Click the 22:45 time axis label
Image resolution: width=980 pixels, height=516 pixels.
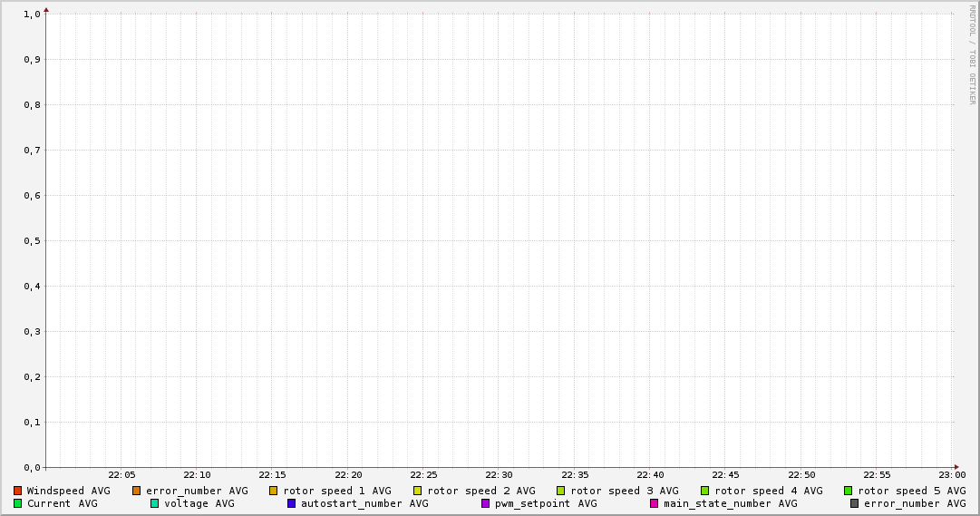coord(725,475)
